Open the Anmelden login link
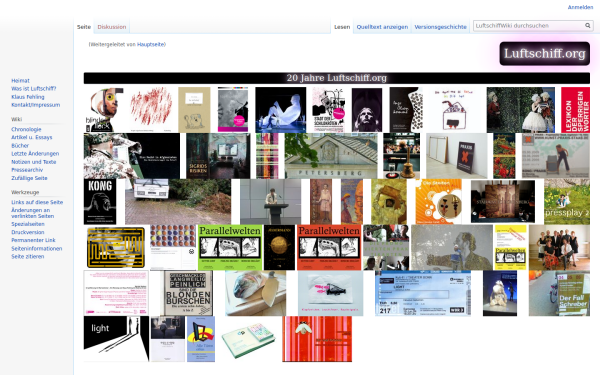The image size is (600, 375). pyautogui.click(x=580, y=7)
